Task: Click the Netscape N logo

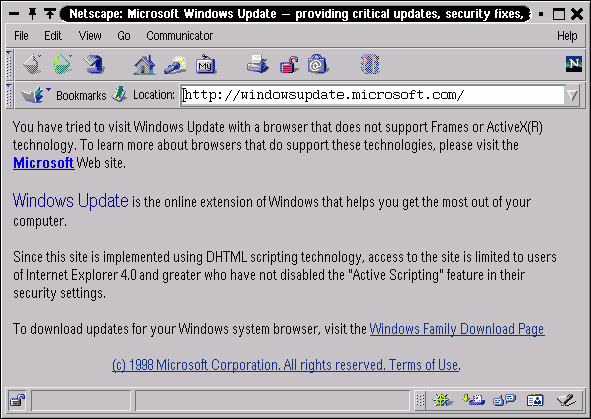Action: coord(574,64)
